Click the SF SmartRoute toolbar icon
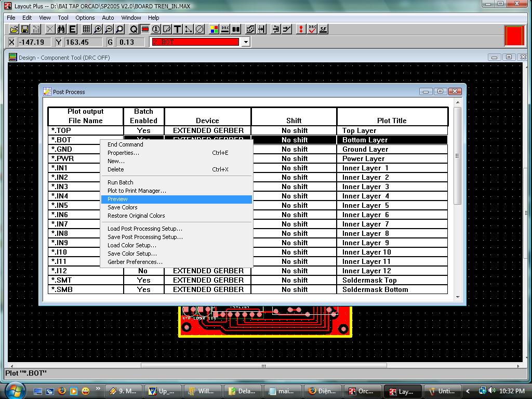 click(323, 29)
